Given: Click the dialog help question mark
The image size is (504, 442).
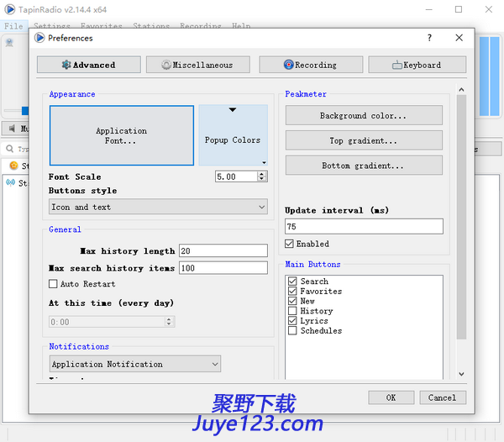Looking at the screenshot, I should (429, 38).
